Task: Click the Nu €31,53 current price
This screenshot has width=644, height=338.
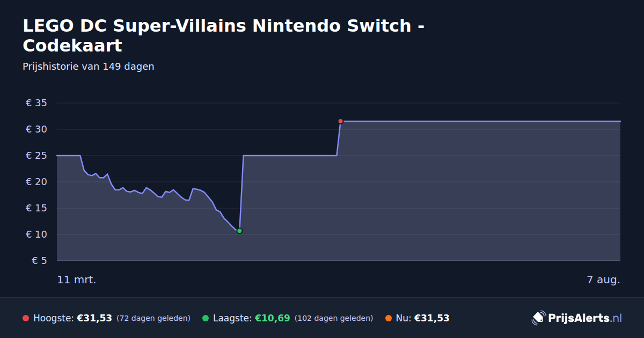Action: [x=431, y=318]
